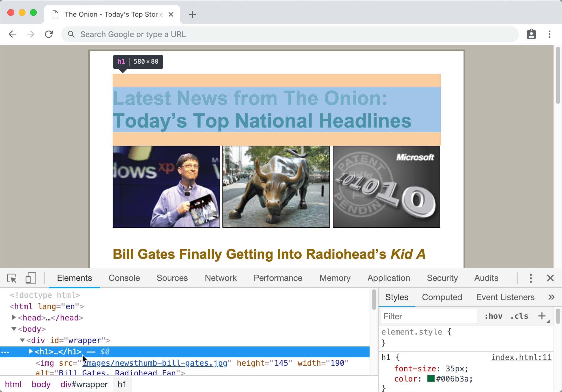Toggle the device toolbar view

click(31, 278)
